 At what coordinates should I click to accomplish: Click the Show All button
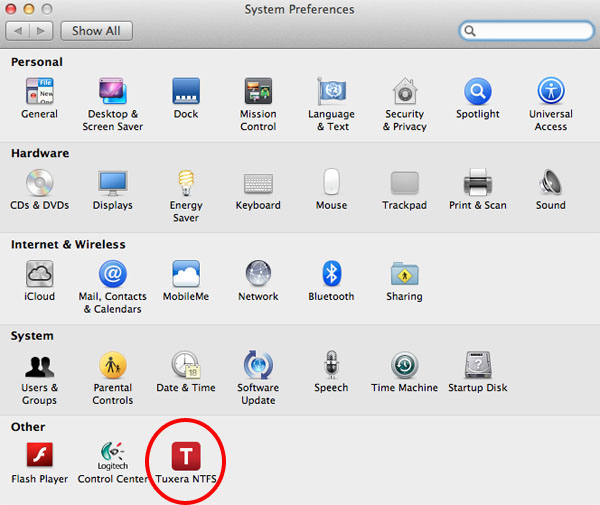96,31
